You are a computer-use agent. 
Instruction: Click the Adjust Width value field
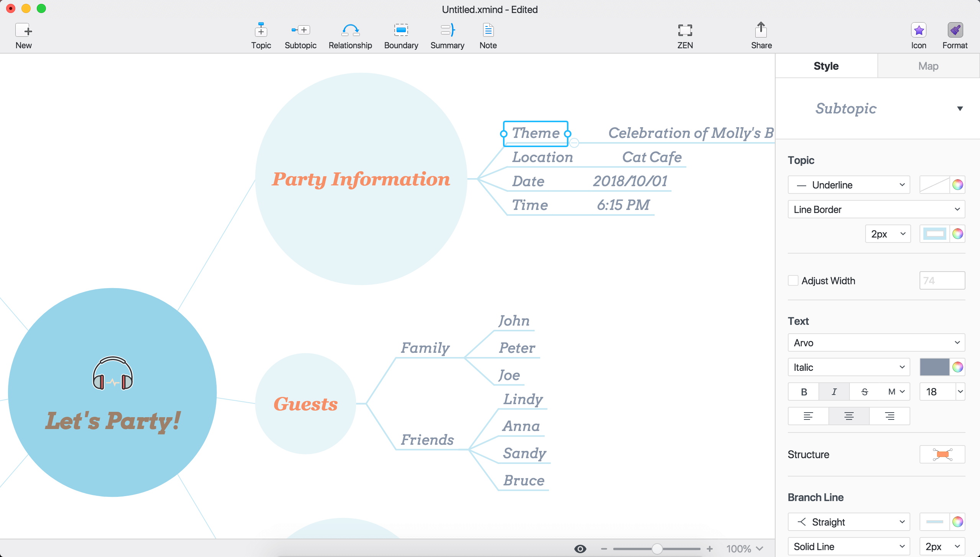(x=942, y=280)
